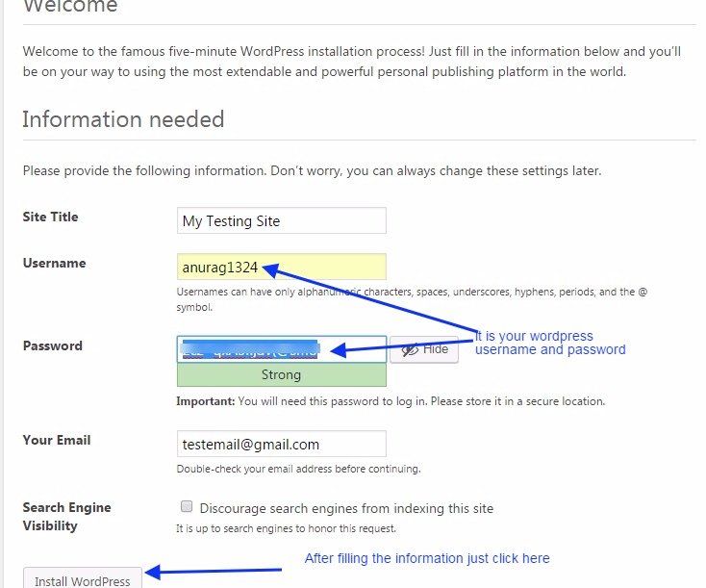Click the Username label
Image resolution: width=706 pixels, height=588 pixels.
coord(54,263)
